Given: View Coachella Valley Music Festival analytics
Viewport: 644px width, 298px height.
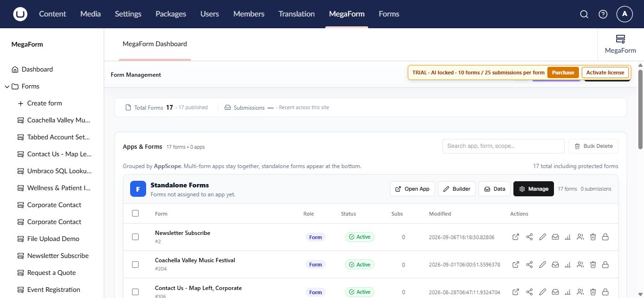Looking at the screenshot, I should pos(568,265).
